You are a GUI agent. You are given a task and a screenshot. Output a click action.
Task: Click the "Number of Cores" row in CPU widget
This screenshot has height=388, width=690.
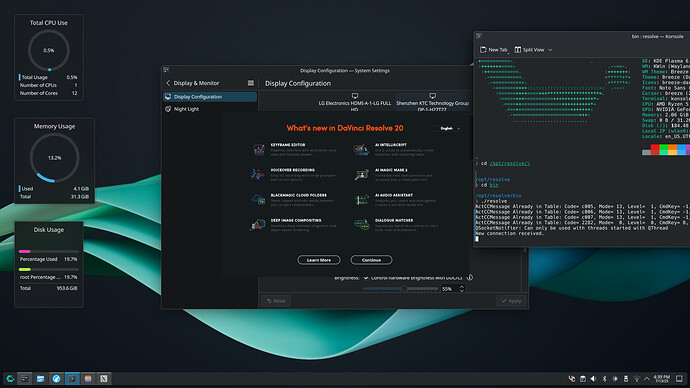tap(48, 93)
